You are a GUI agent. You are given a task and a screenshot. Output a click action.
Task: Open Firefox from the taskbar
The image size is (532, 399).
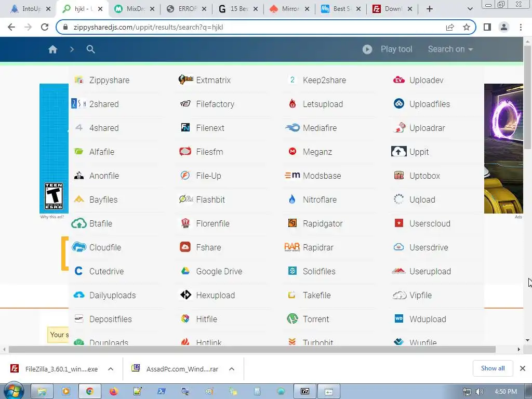[x=113, y=392]
